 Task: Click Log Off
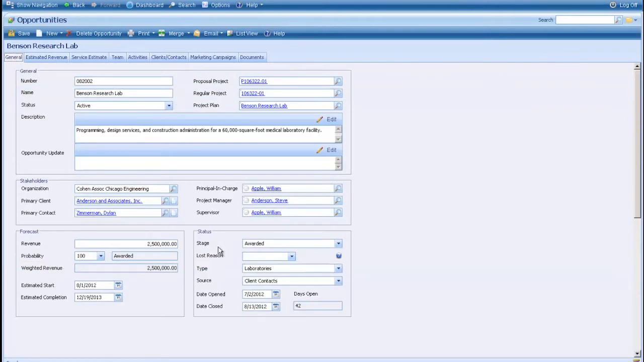624,5
